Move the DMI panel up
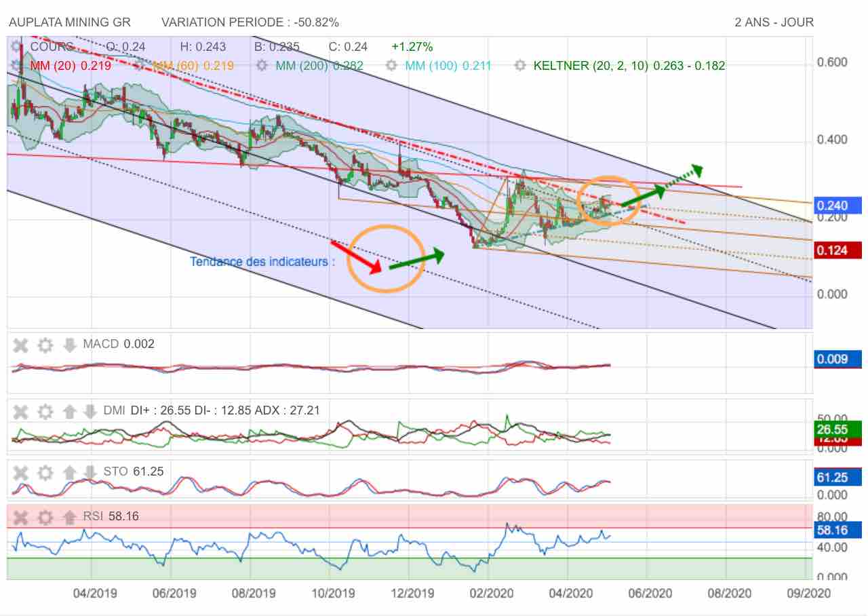868x616 pixels. [x=69, y=411]
